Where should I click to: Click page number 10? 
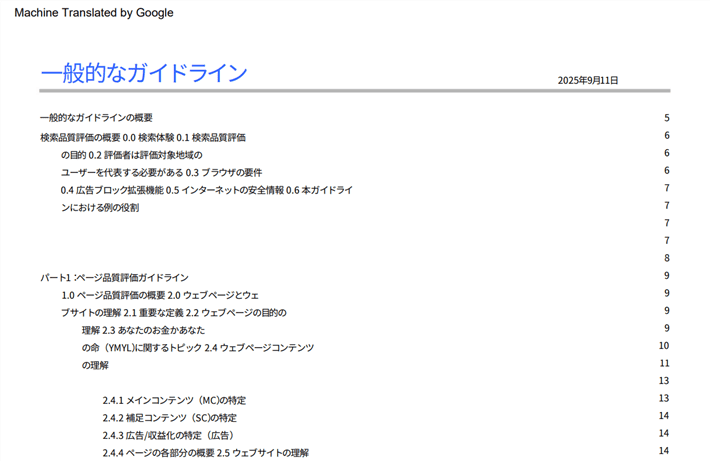(664, 346)
